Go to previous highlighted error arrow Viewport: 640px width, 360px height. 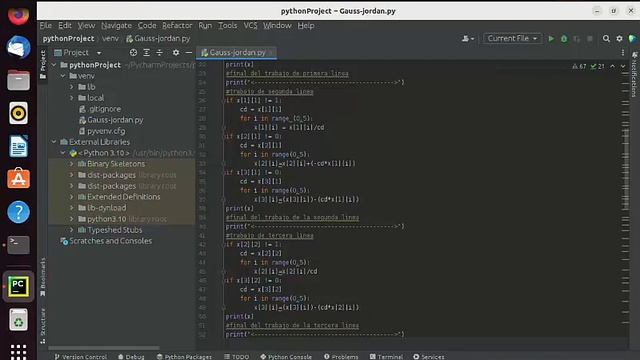(612, 66)
